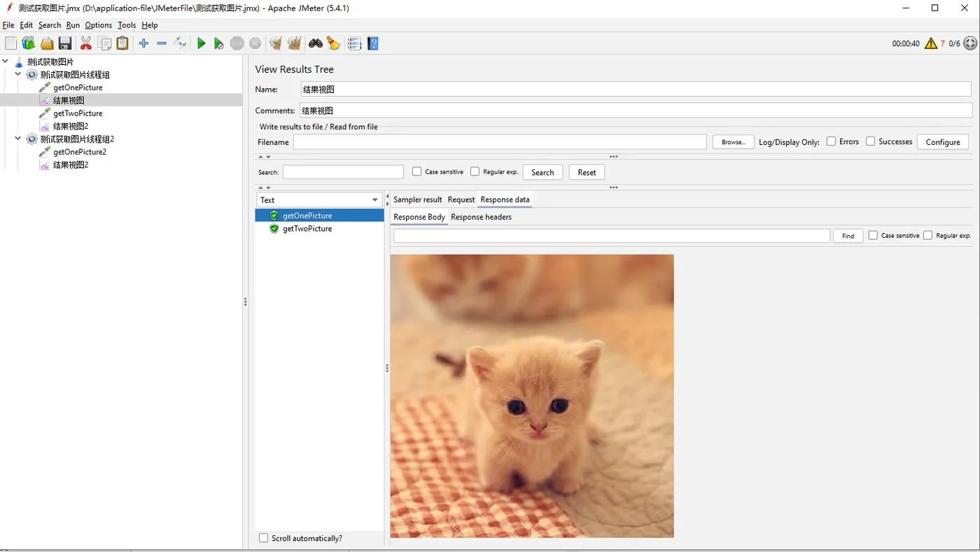Click the Find button
The width and height of the screenshot is (980, 552).
pos(848,236)
